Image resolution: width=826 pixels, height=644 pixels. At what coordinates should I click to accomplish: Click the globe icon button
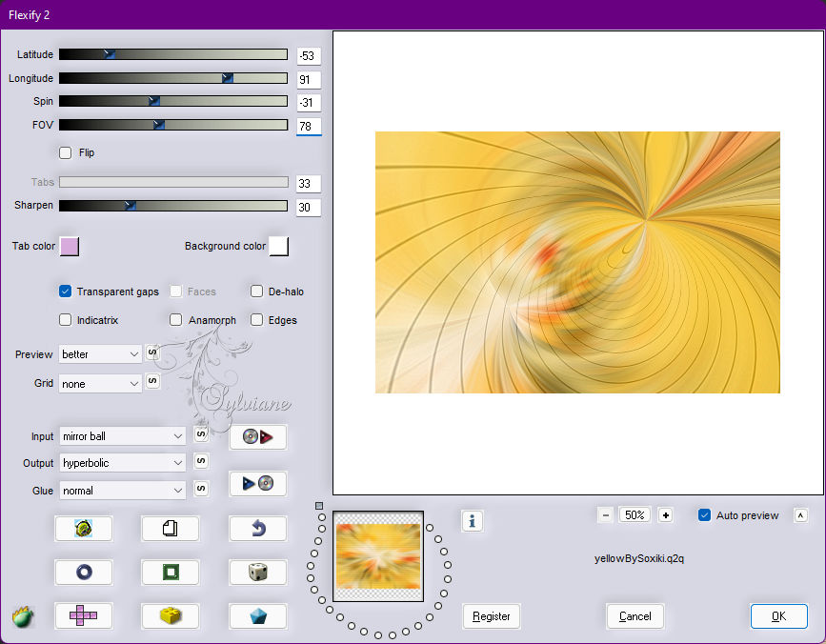click(83, 528)
